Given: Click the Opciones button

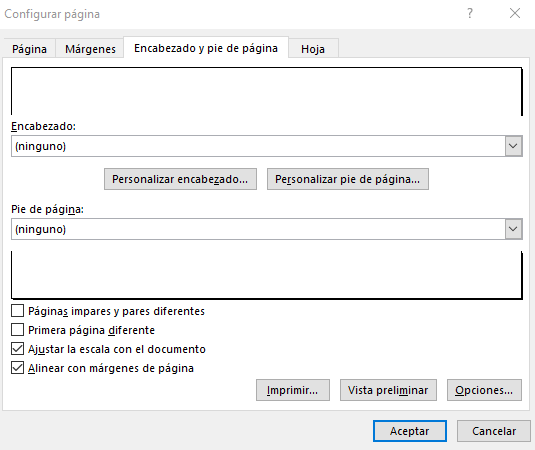Looking at the screenshot, I should (484, 390).
